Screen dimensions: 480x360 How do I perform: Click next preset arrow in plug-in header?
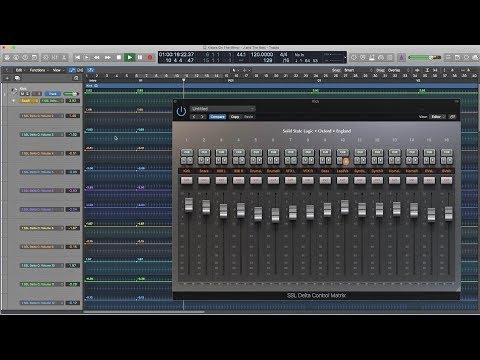pos(202,117)
